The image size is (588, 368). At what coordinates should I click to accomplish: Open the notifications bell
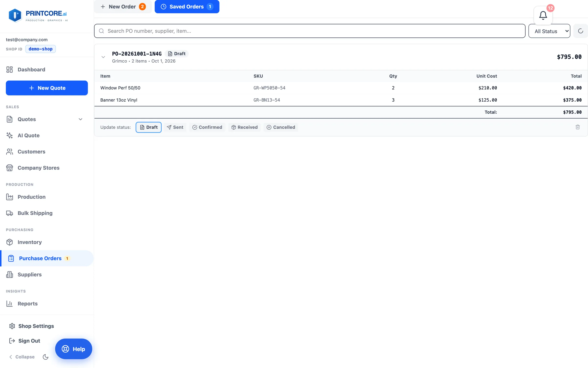(543, 15)
